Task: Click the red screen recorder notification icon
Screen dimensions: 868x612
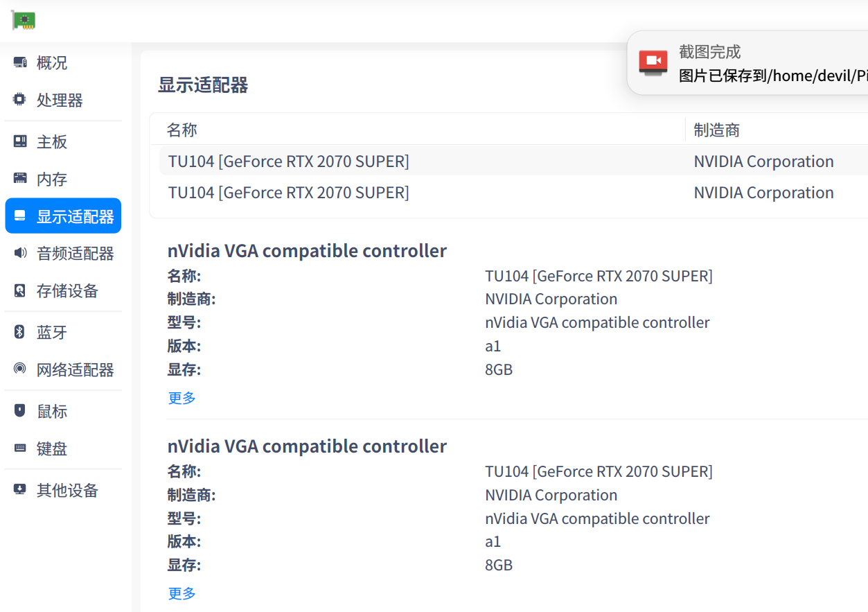Action: [653, 62]
